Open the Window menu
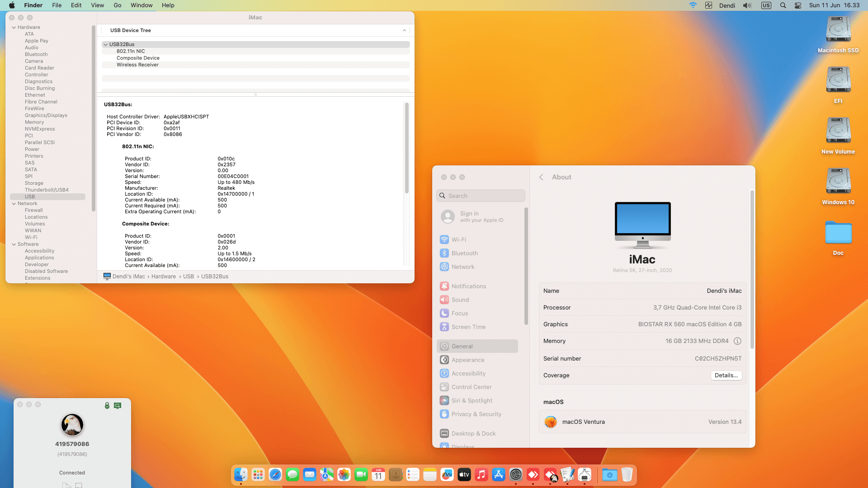Viewport: 868px width, 488px height. [x=142, y=5]
